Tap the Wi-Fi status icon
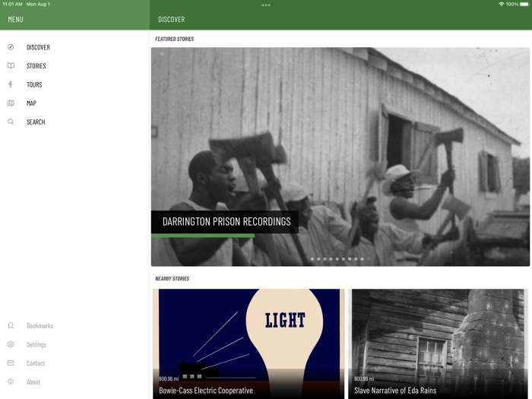The image size is (532, 399). click(502, 4)
